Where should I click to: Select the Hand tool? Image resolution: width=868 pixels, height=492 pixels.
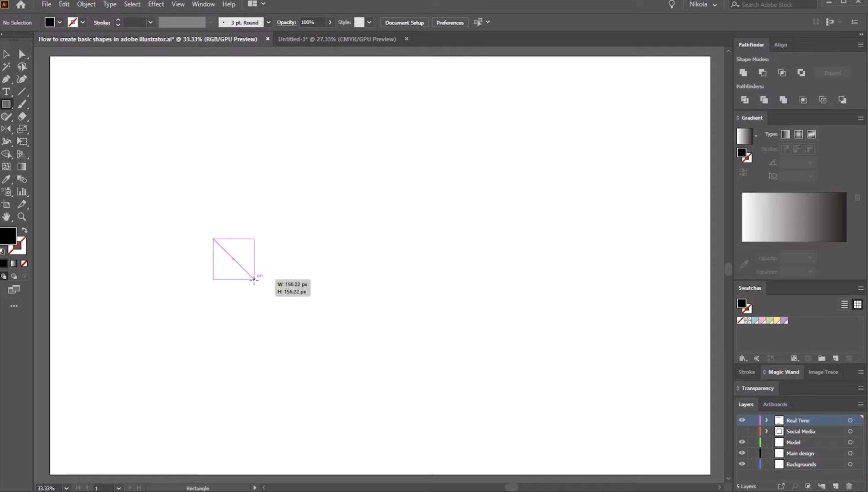coord(7,217)
